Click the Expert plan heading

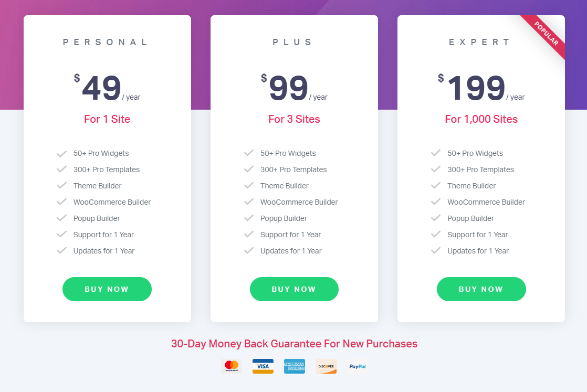click(x=479, y=42)
